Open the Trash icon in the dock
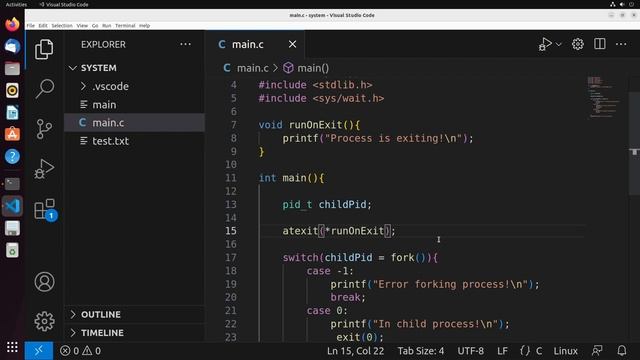 (12, 250)
